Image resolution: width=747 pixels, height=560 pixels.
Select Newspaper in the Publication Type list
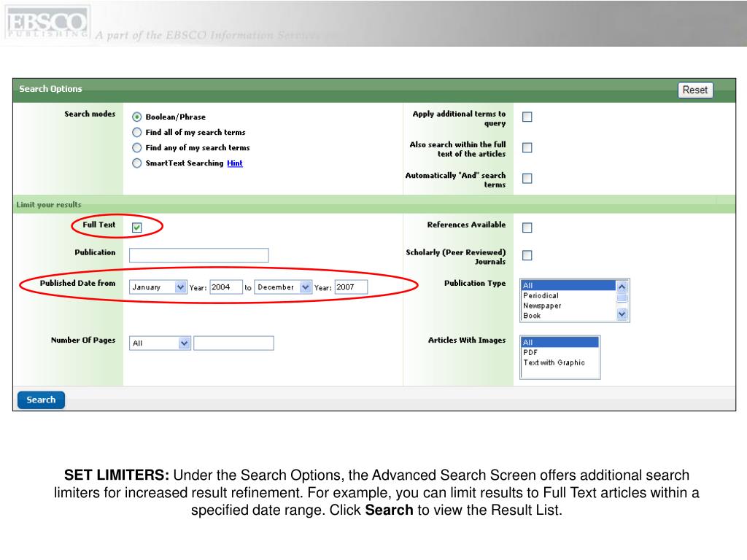tap(568, 306)
